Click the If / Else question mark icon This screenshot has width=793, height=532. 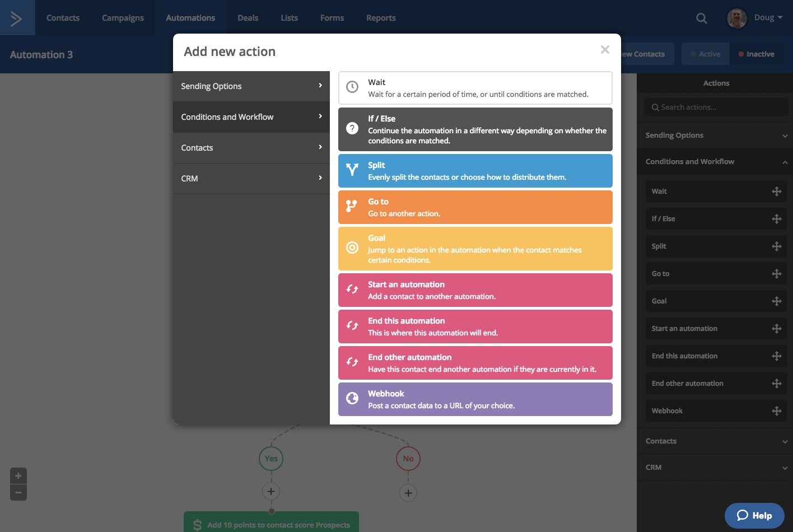pyautogui.click(x=352, y=128)
